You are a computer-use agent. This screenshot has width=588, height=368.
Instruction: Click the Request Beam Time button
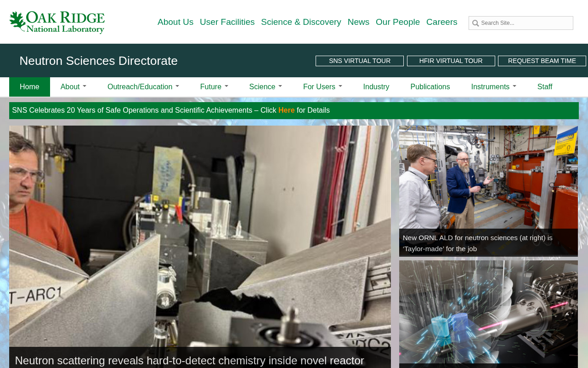[x=542, y=61]
